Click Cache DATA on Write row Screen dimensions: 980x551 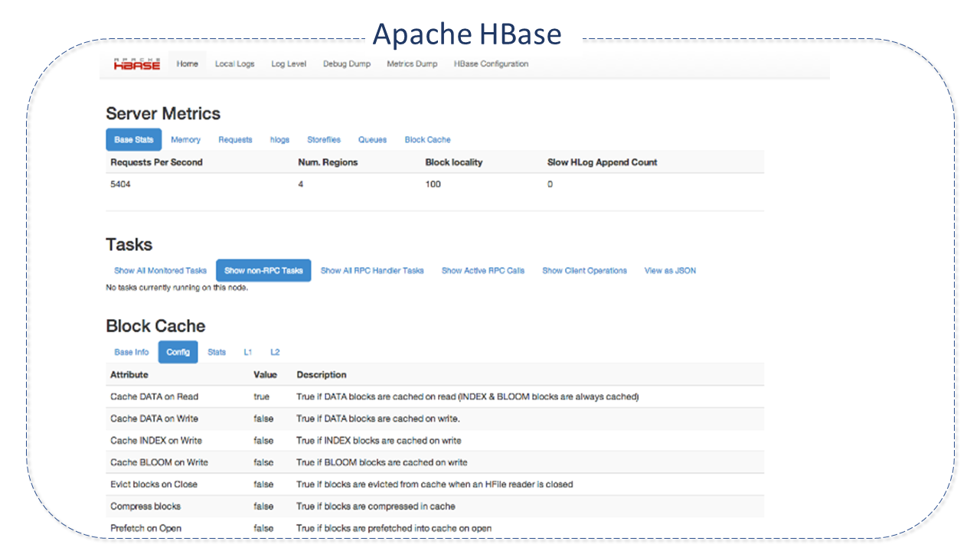(x=435, y=419)
